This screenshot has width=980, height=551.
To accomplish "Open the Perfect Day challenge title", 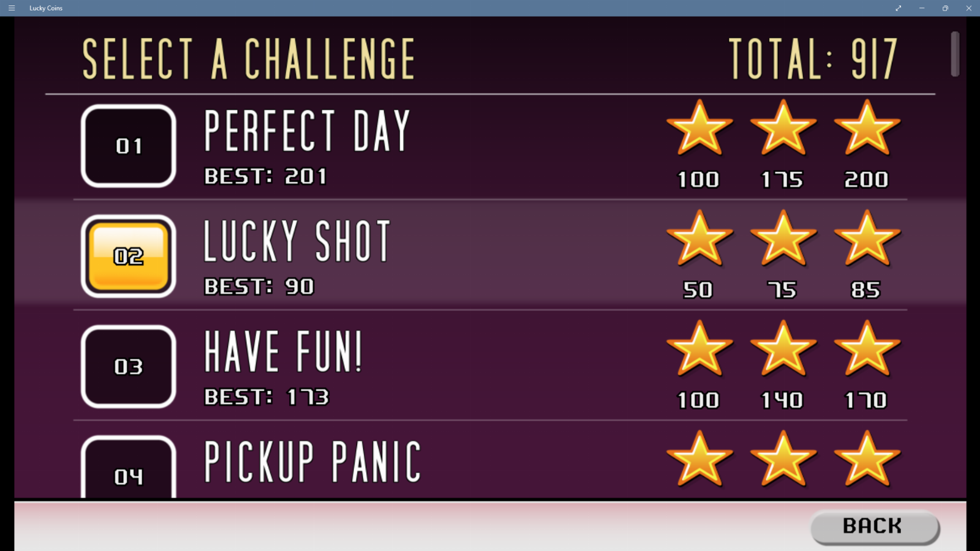I will (307, 131).
